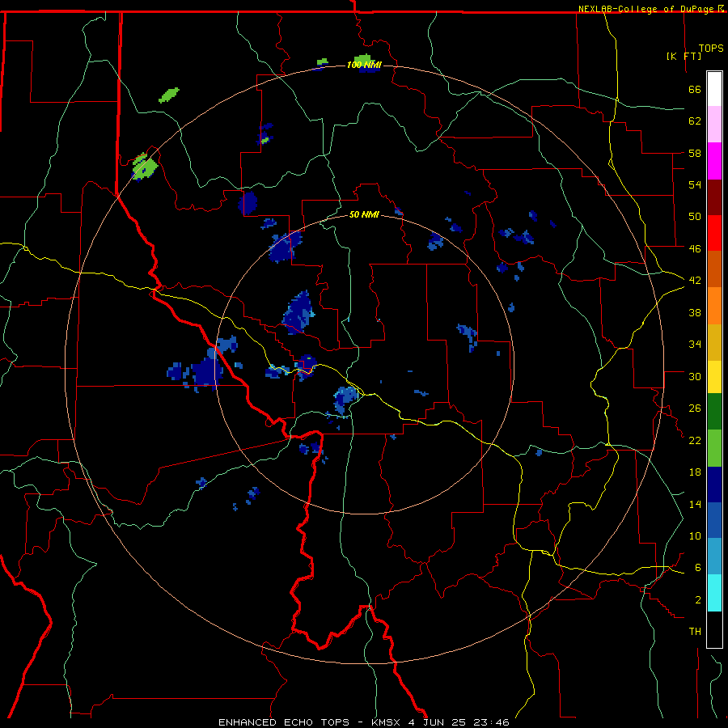Select the white legend color swatch

pos(714,89)
